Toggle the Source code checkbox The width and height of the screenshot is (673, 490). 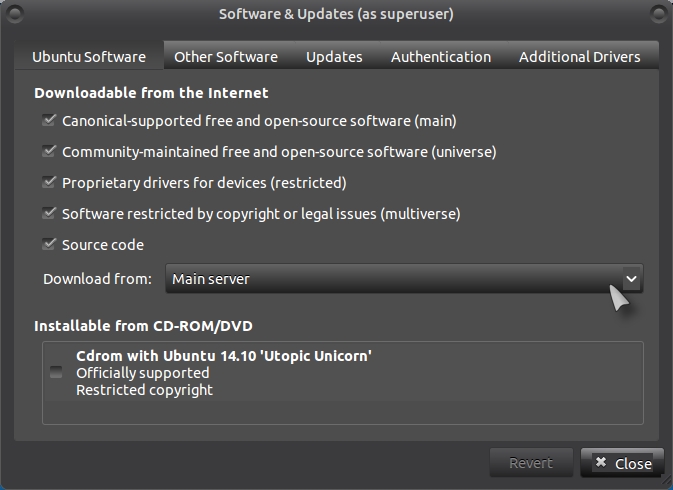[x=49, y=245]
